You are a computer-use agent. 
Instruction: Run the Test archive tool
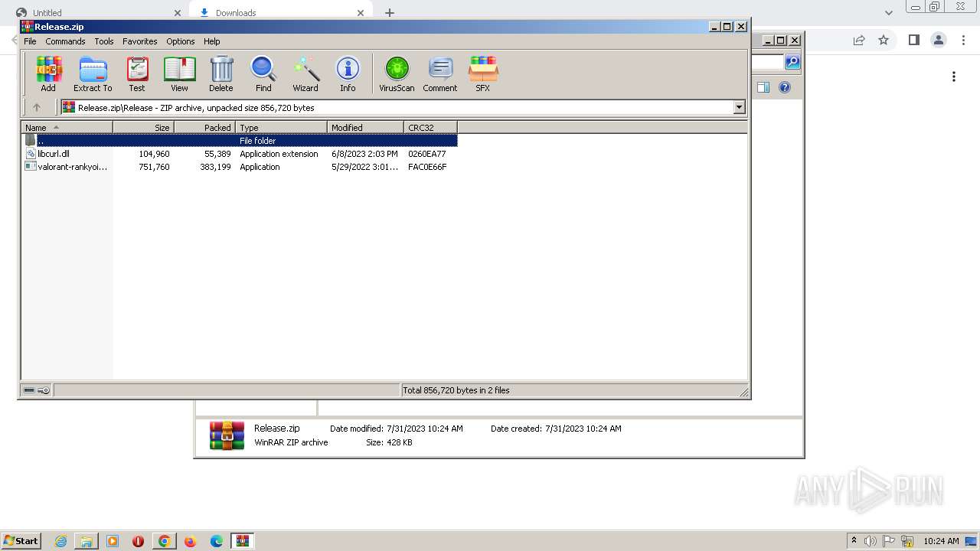[x=137, y=73]
